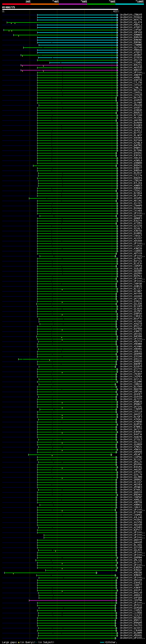
Task: Select the UniRef100_C0Q521 label
Action: point(131,610)
